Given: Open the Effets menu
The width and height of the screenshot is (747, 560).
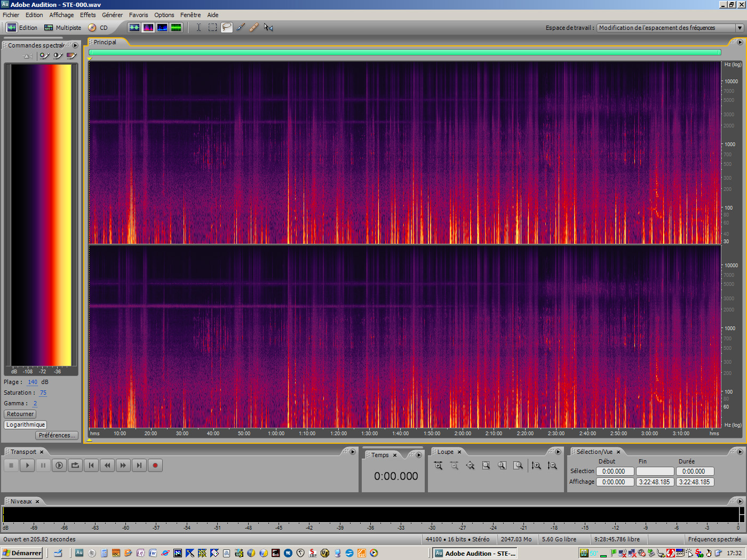Looking at the screenshot, I should coord(88,14).
